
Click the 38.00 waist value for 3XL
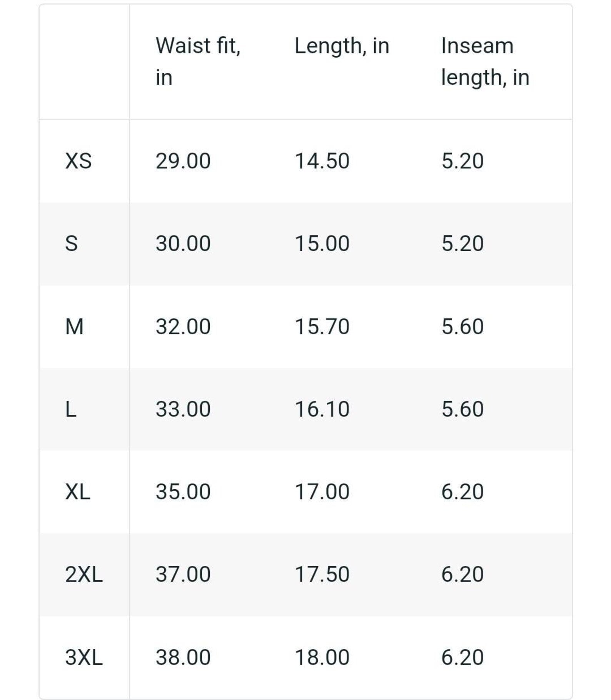[x=183, y=657]
